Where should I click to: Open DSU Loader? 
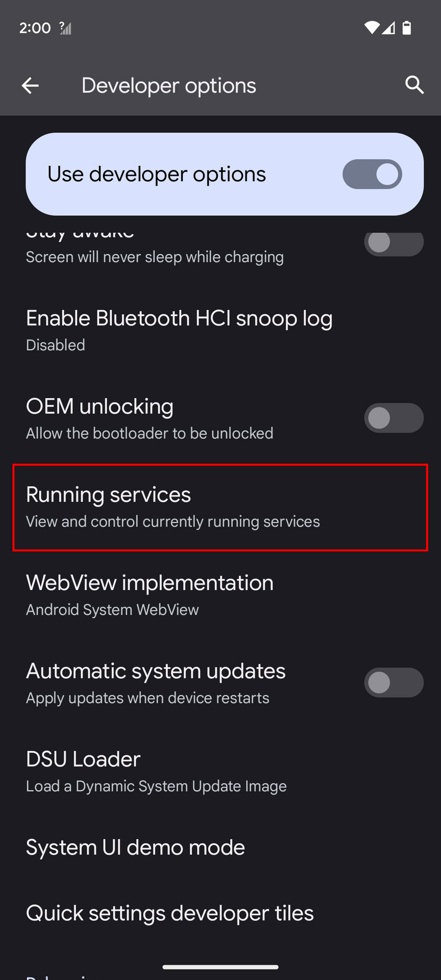coord(220,771)
